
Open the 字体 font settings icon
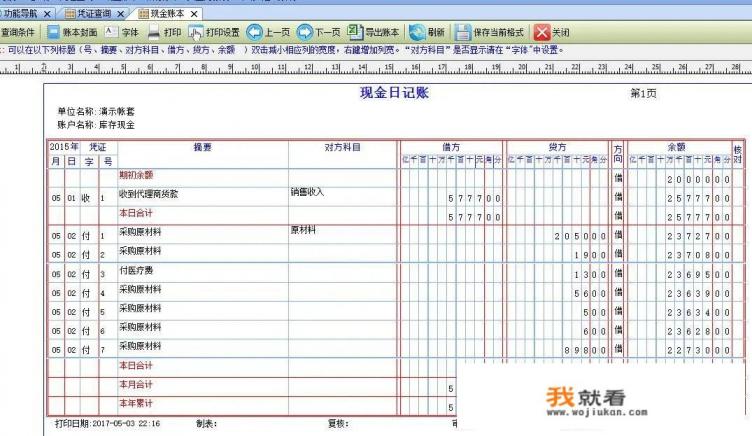[x=111, y=32]
